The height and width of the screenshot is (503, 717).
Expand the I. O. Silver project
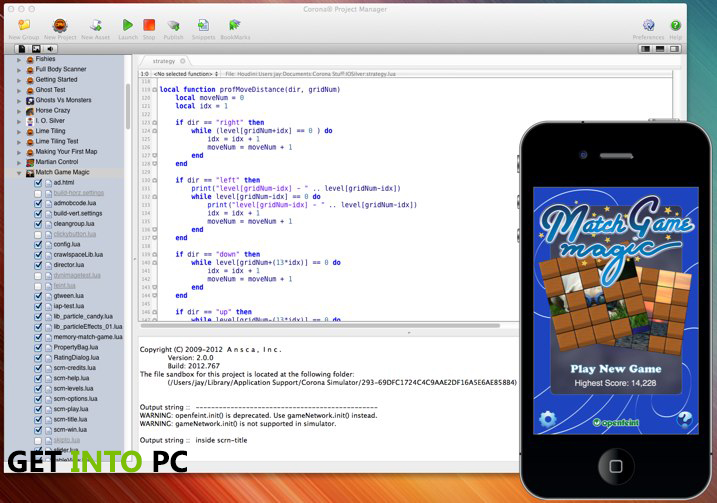point(19,122)
